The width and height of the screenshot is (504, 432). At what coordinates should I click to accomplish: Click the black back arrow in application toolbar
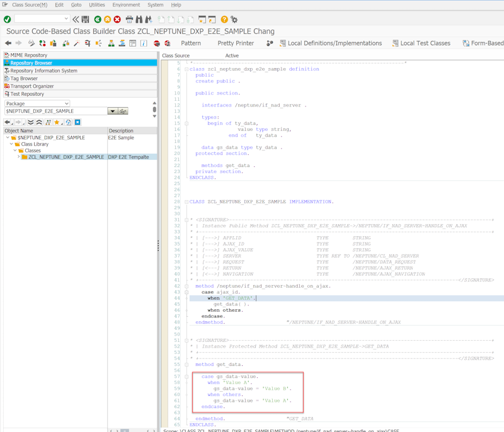pyautogui.click(x=8, y=43)
